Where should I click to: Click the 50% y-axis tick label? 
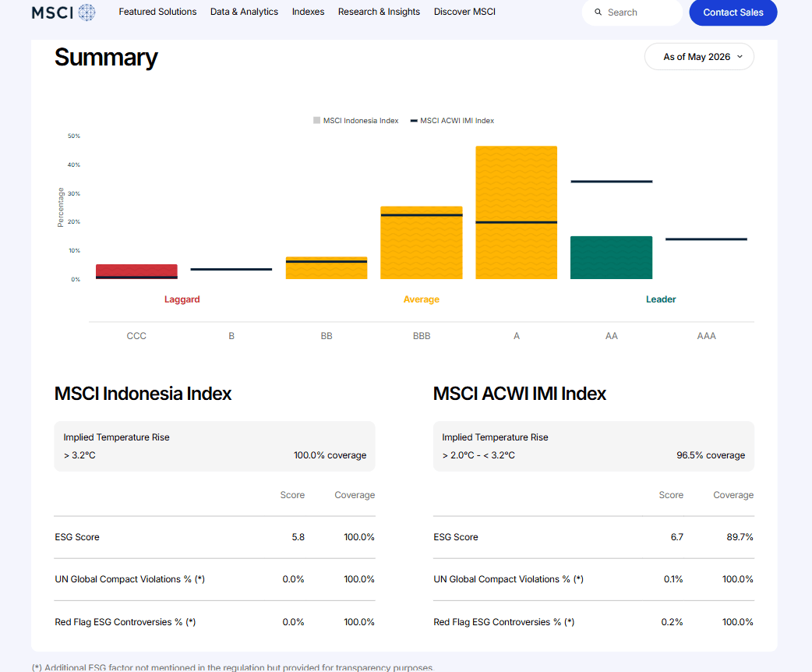pos(73,136)
